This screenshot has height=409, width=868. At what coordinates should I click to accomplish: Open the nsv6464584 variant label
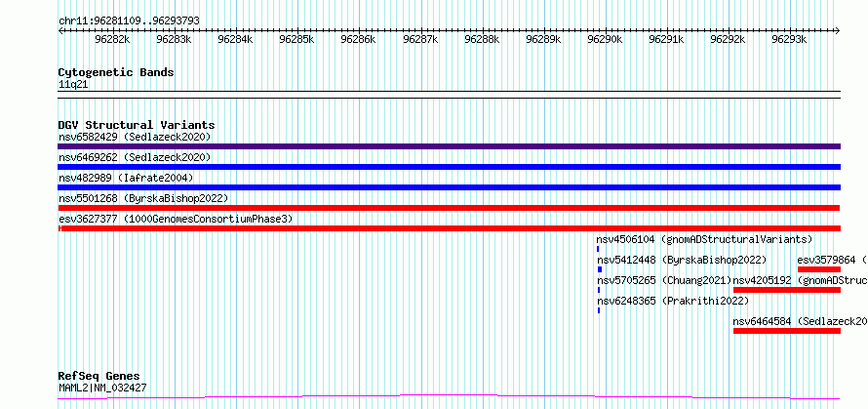(800, 321)
